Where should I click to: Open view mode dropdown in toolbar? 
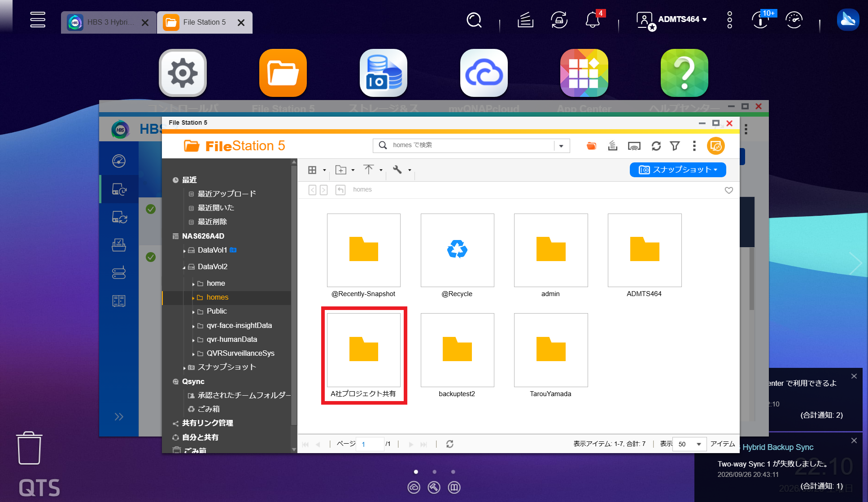tap(317, 170)
